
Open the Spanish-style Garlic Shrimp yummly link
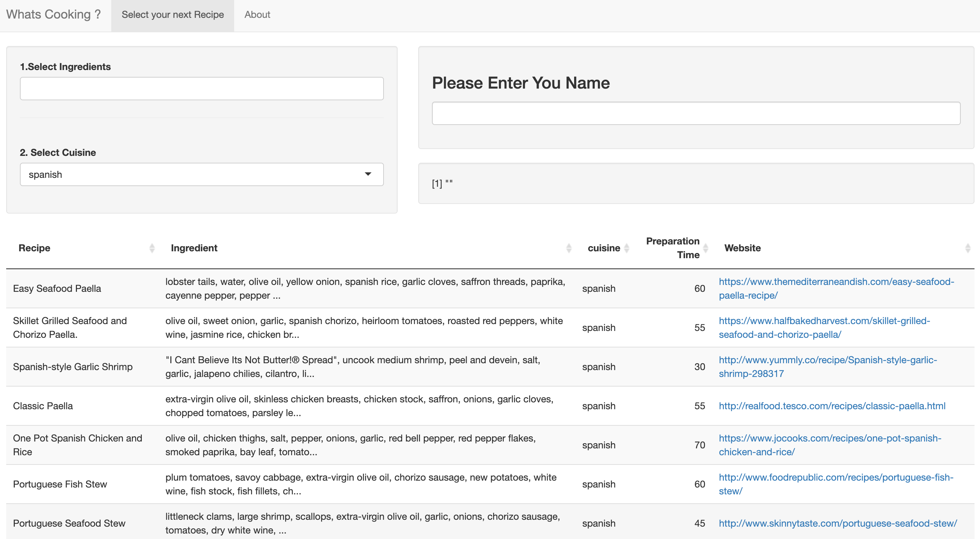828,367
